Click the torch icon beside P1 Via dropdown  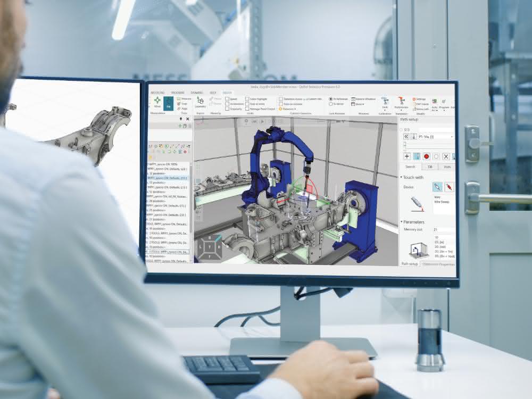coord(413,136)
